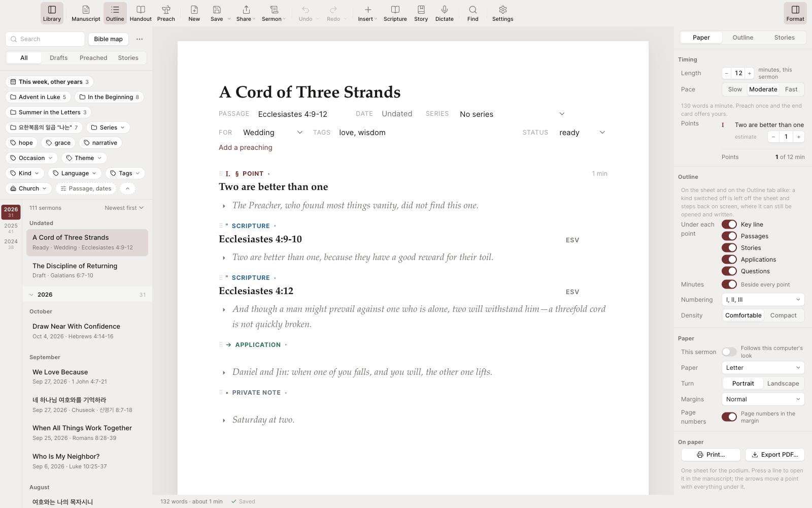Turn off the Key line toggle

pos(729,225)
